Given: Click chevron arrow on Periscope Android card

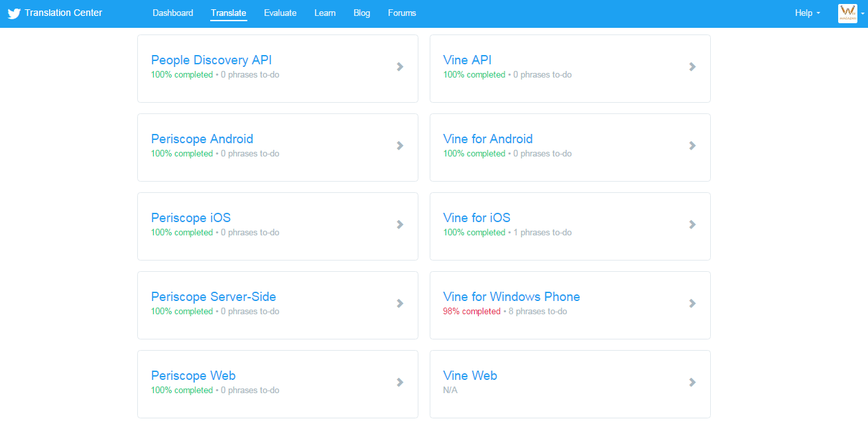Looking at the screenshot, I should [x=400, y=145].
